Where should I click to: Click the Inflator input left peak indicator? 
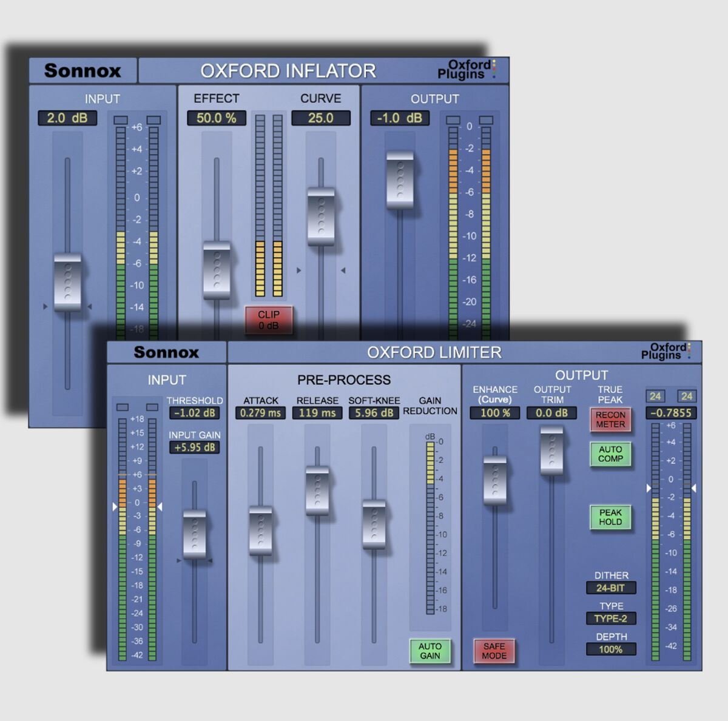coord(121,120)
